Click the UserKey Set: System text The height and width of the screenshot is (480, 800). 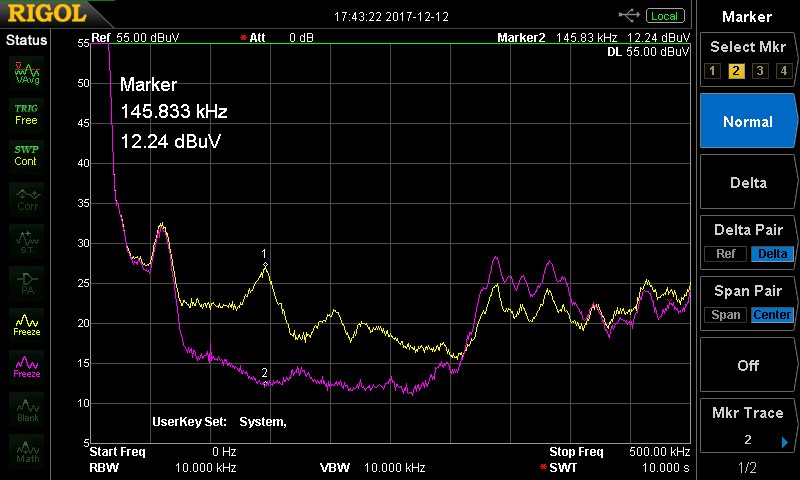[219, 422]
